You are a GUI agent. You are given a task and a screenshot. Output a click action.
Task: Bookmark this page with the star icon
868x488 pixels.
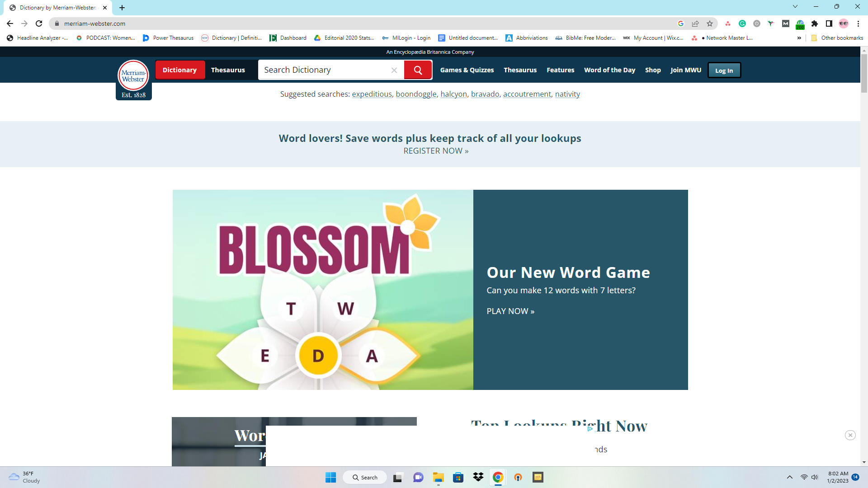tap(710, 23)
